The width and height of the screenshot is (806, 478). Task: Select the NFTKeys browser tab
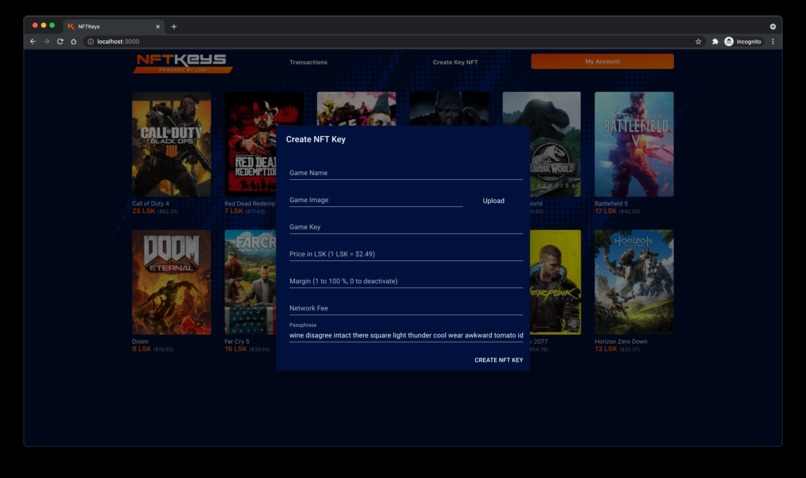point(113,27)
